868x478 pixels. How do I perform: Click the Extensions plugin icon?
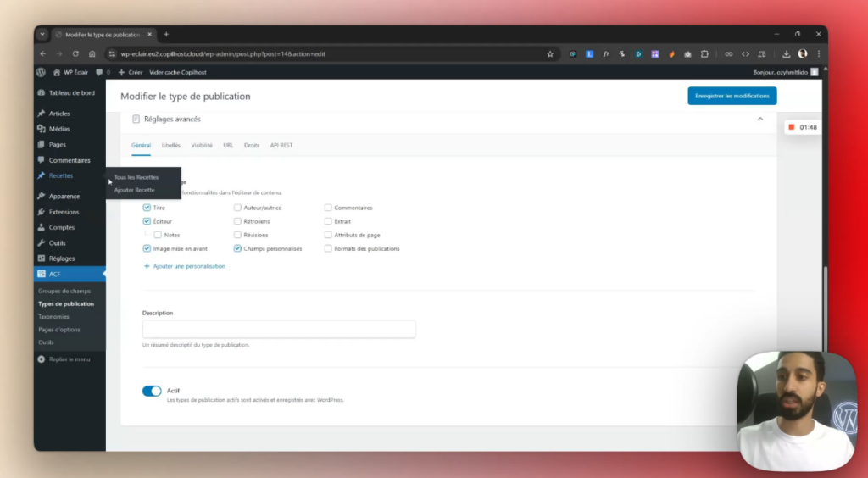click(42, 212)
